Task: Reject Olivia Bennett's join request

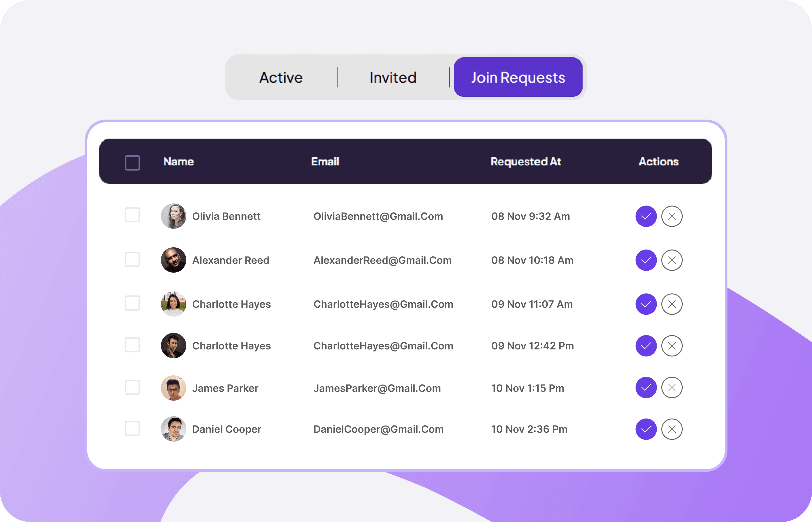Action: point(672,216)
